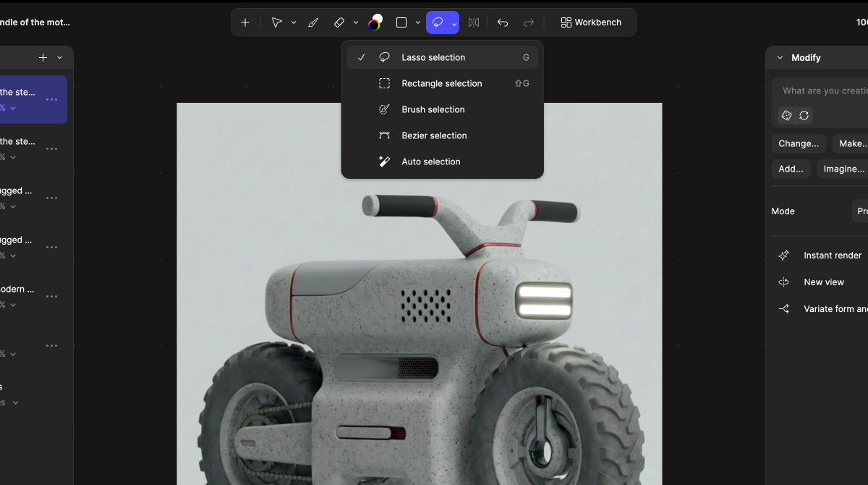
Task: Choose Bezier selection from the menu
Action: 443,135
